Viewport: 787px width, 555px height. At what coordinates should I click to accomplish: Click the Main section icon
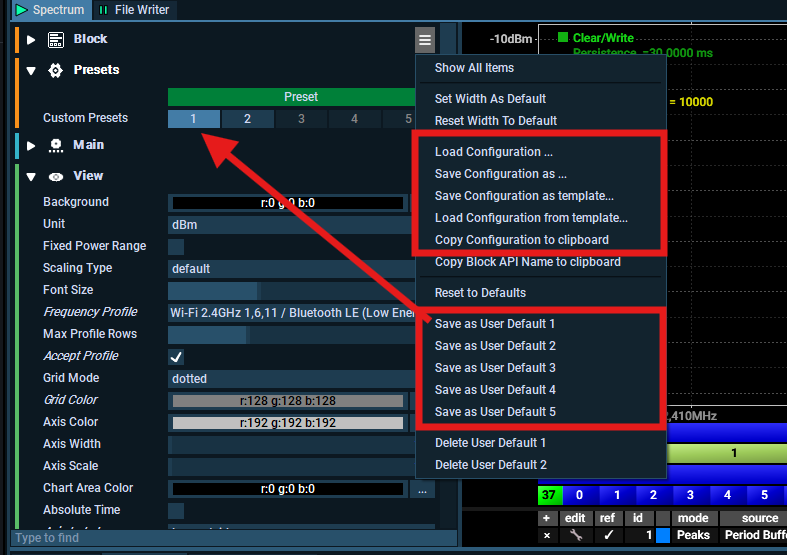tap(56, 145)
